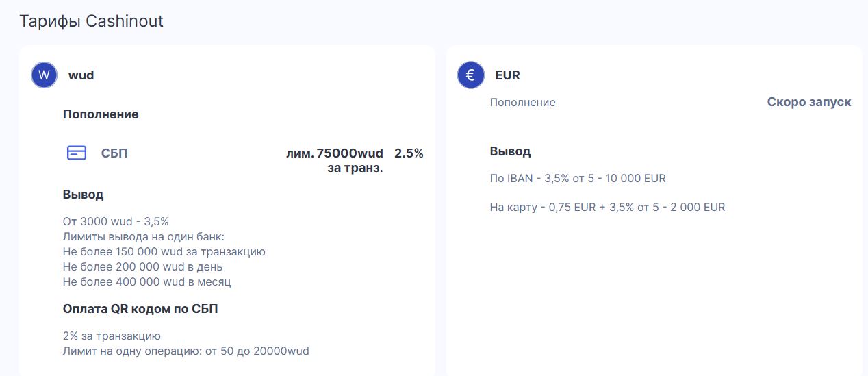Click "Не более 200 000 wud в день"
Image resolution: width=868 pixels, height=376 pixels.
tap(142, 266)
